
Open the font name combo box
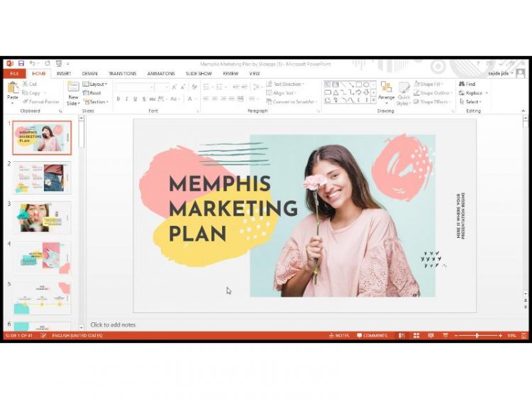(134, 87)
